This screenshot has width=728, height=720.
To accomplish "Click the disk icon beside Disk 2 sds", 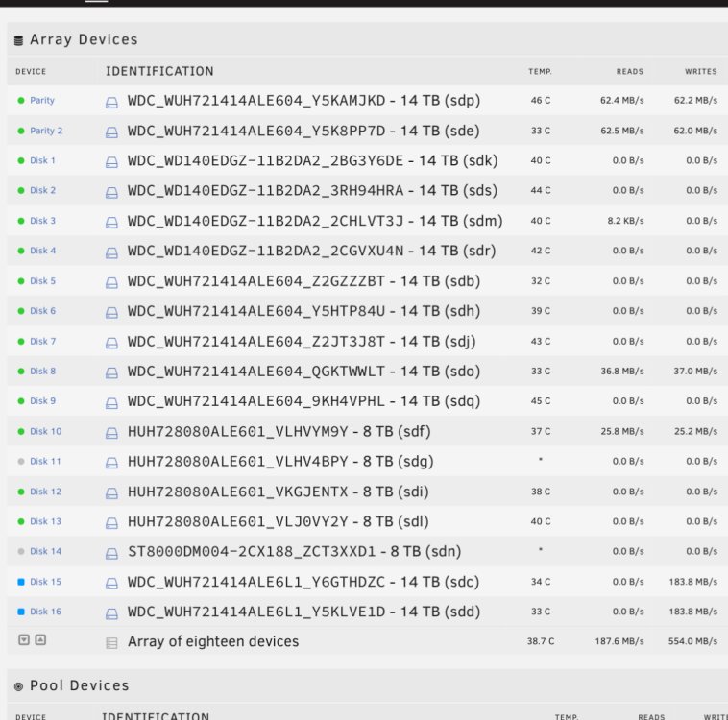I will 111,193.
